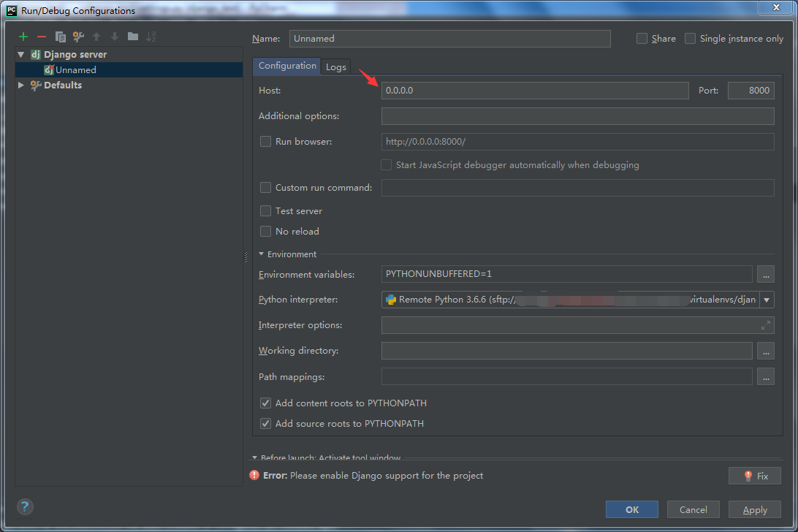The width and height of the screenshot is (798, 532).
Task: Collapse the Before launch section
Action: pyautogui.click(x=255, y=457)
